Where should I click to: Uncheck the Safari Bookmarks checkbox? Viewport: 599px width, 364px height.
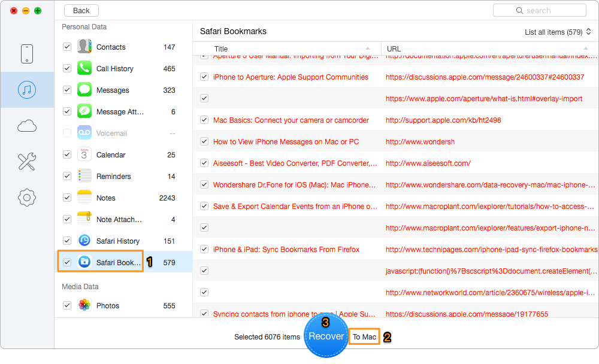(x=67, y=262)
